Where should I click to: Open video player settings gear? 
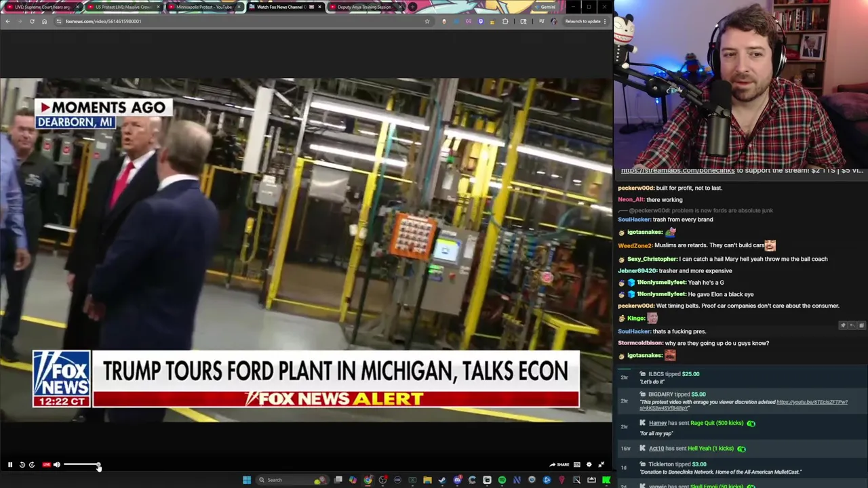point(589,465)
